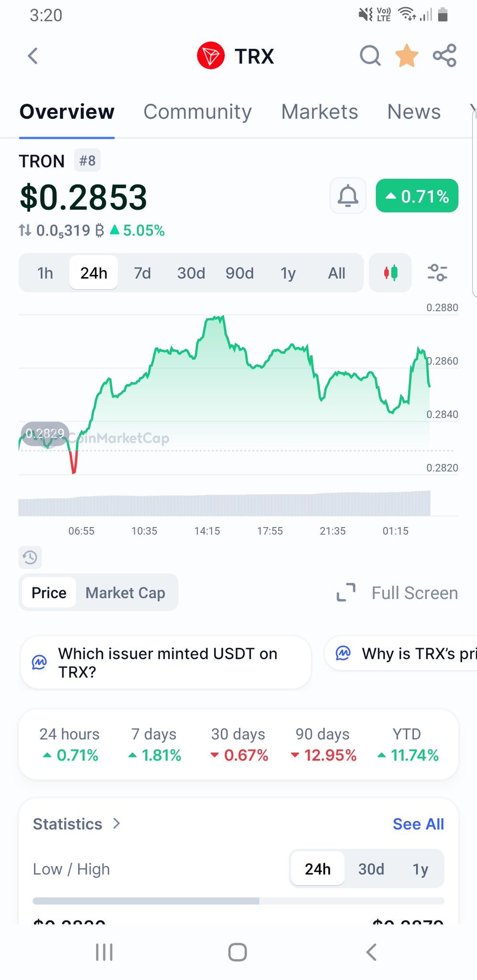Tap the Low / High range bar

(238, 901)
